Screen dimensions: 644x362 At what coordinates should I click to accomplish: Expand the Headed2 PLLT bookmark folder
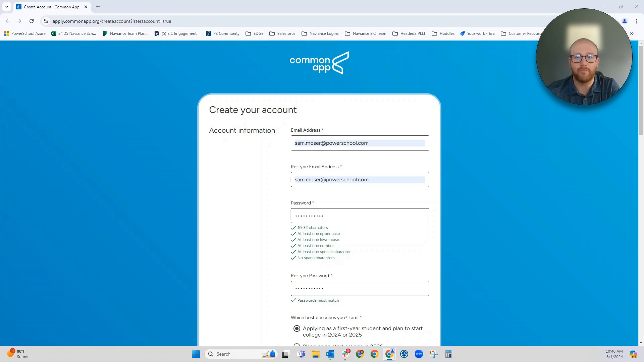coord(409,34)
